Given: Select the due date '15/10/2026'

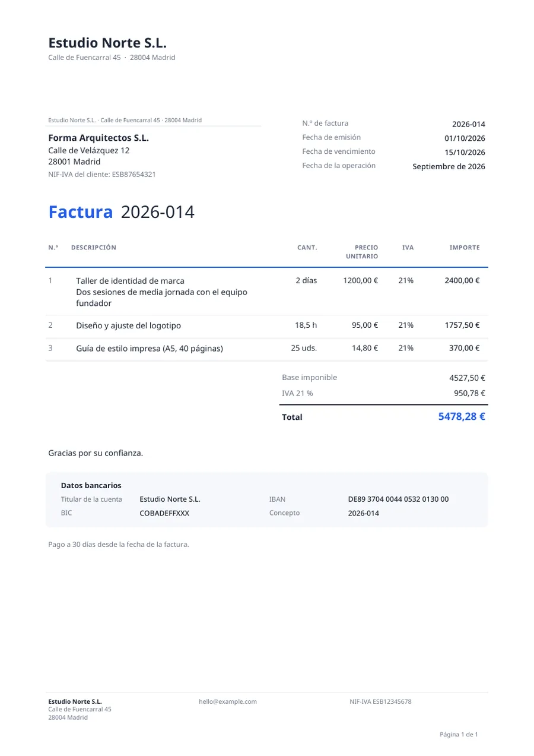Looking at the screenshot, I should tap(465, 153).
